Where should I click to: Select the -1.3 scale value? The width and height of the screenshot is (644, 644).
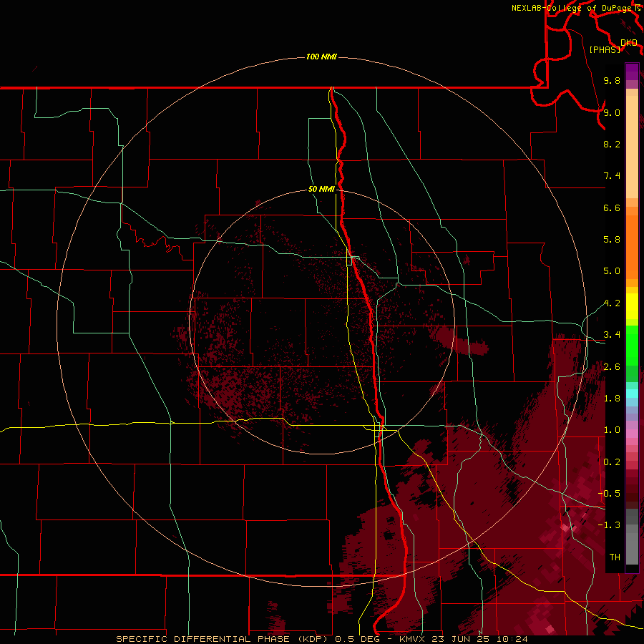tap(610, 525)
